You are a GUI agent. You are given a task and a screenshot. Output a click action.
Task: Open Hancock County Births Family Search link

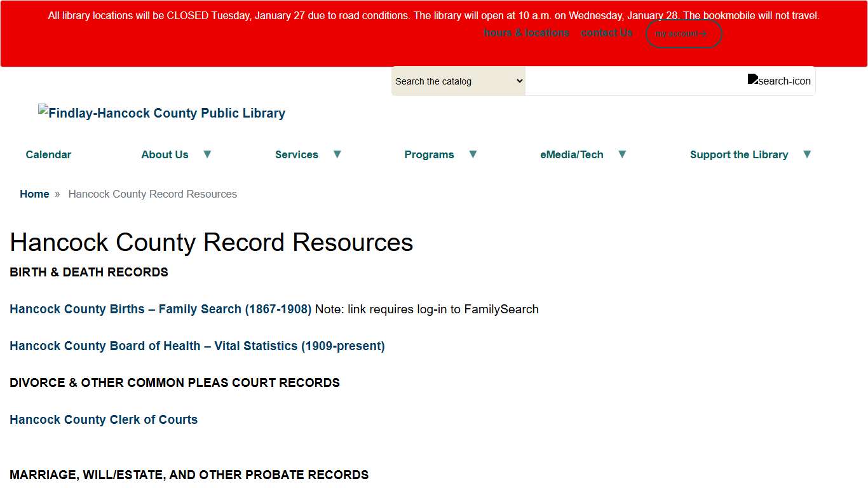(x=160, y=309)
